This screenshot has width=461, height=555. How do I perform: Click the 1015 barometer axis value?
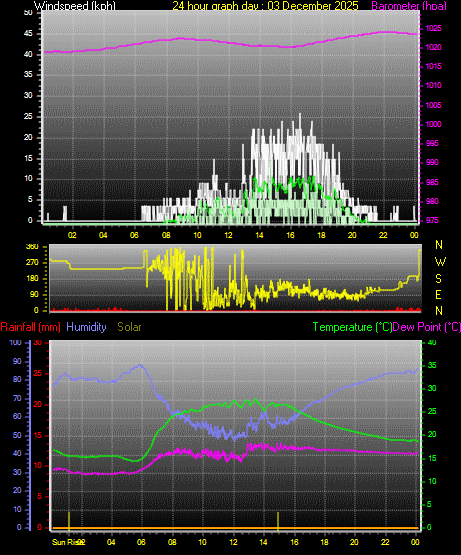point(433,66)
